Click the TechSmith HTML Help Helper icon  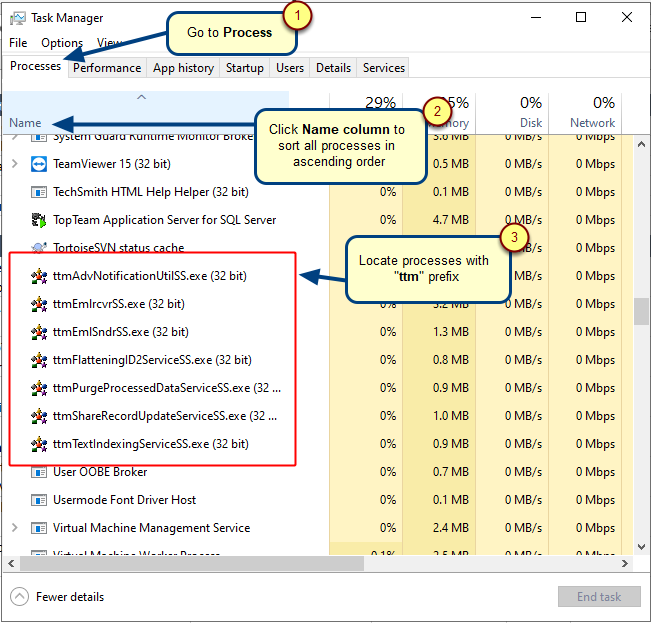(x=39, y=192)
